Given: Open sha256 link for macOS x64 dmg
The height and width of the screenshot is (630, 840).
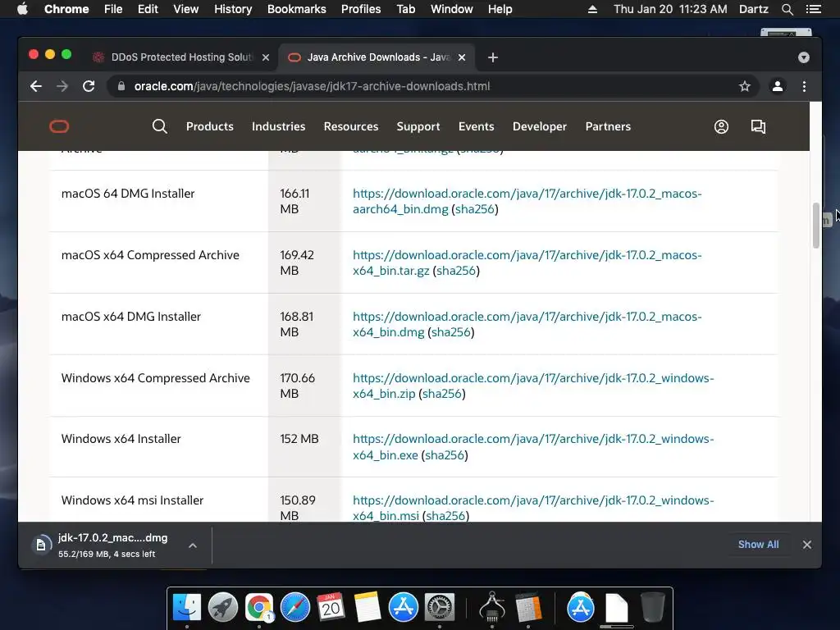Looking at the screenshot, I should [x=451, y=332].
